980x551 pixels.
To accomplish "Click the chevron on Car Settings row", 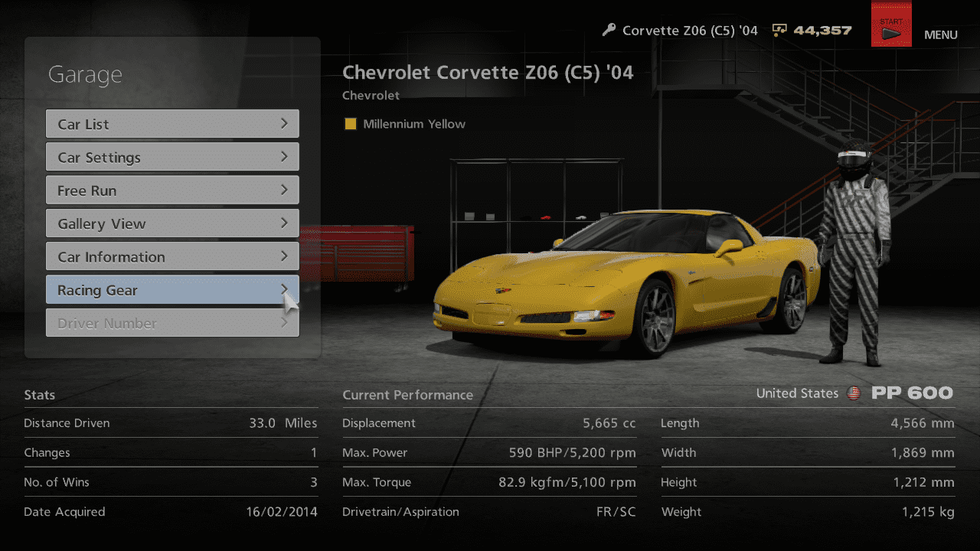I will click(x=284, y=156).
